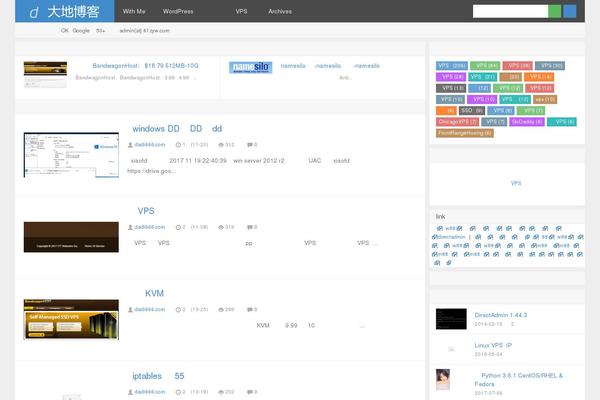Click comment icon on the KVM post
The width and height of the screenshot is (600, 400).
tap(249, 310)
